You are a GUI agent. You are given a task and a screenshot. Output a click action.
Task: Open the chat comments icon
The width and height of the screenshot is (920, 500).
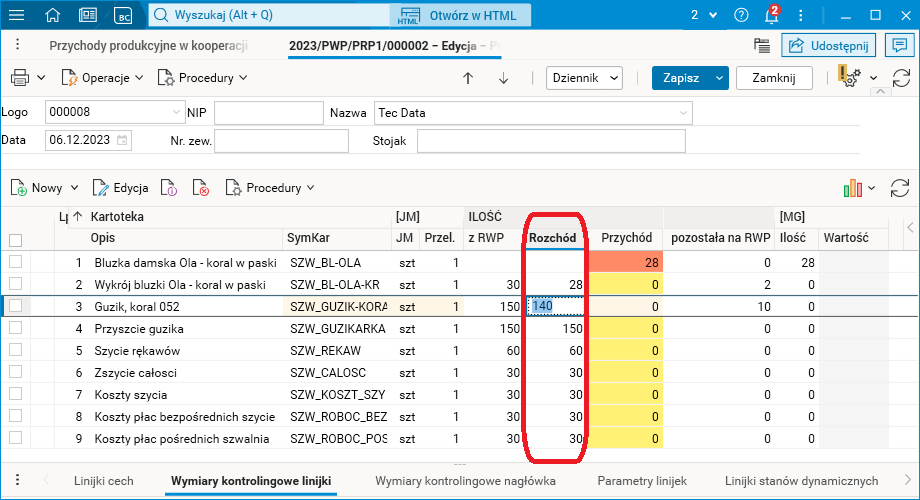coord(899,45)
